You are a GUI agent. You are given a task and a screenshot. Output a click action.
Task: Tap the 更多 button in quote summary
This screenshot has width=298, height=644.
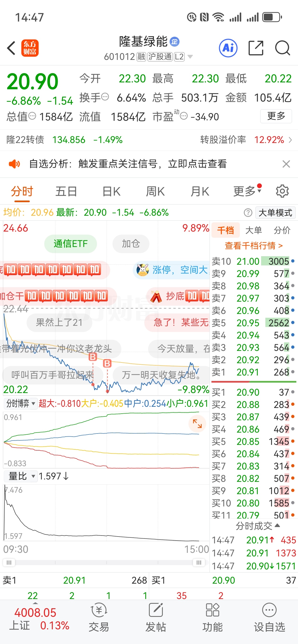click(276, 116)
